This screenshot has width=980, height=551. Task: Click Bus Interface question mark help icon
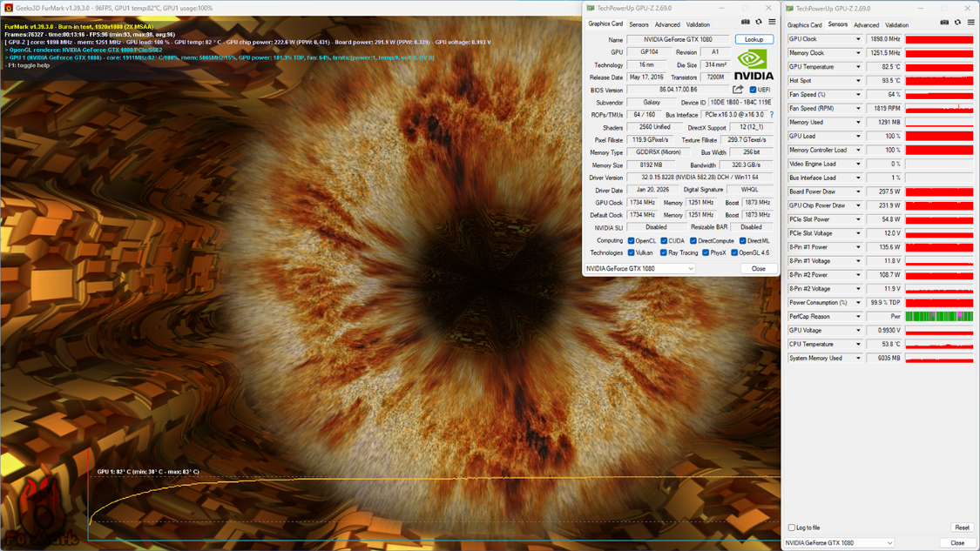click(x=772, y=114)
